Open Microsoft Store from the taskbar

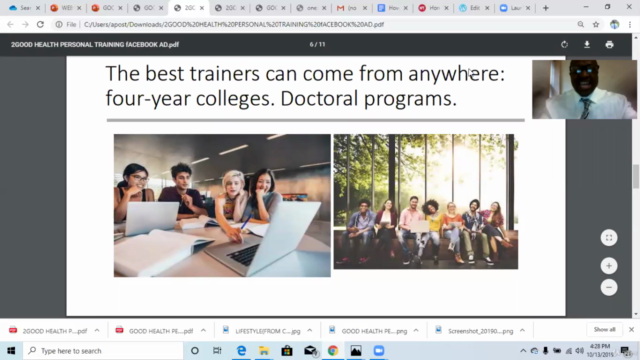287,351
